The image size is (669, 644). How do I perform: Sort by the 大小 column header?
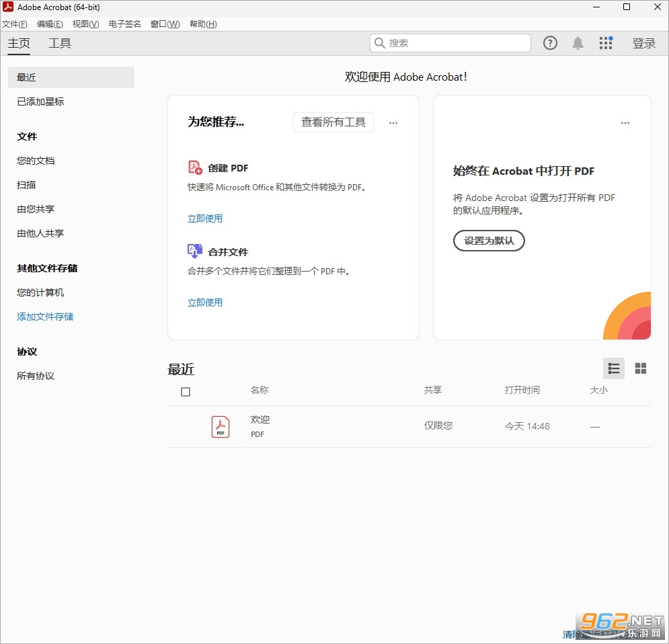[x=598, y=390]
